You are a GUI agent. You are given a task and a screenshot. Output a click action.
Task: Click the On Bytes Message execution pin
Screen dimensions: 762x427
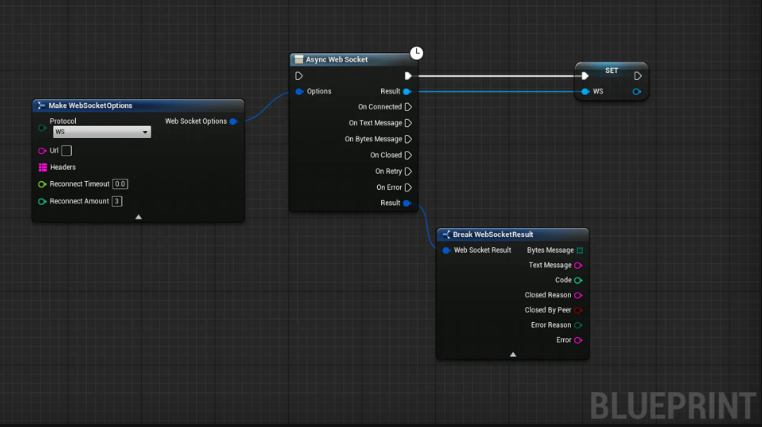pyautogui.click(x=408, y=139)
